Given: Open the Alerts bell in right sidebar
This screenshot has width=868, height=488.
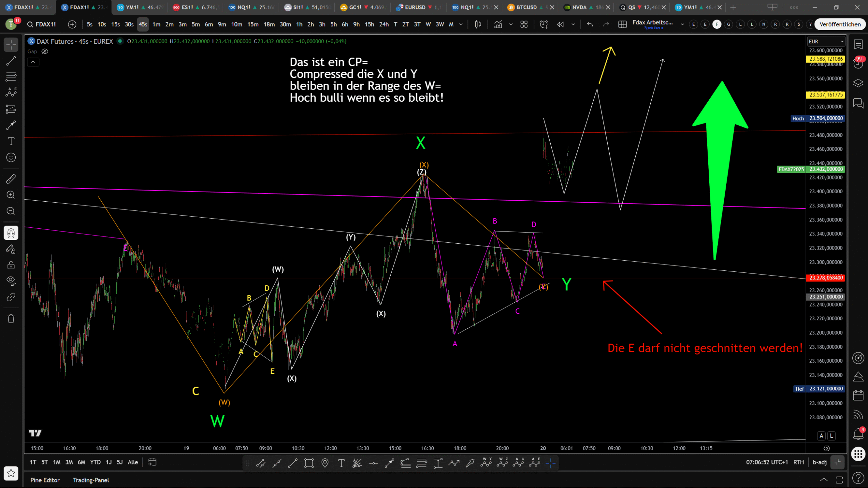Looking at the screenshot, I should 858,434.
